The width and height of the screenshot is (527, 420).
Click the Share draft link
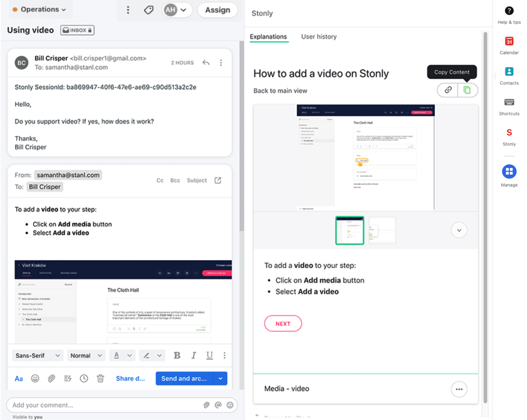tap(130, 378)
